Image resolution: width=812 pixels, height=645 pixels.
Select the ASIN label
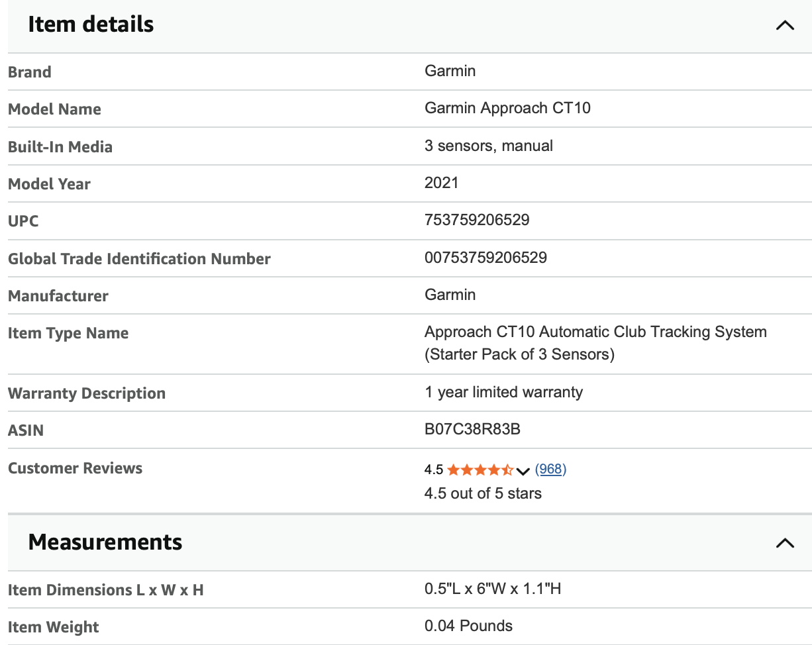26,430
